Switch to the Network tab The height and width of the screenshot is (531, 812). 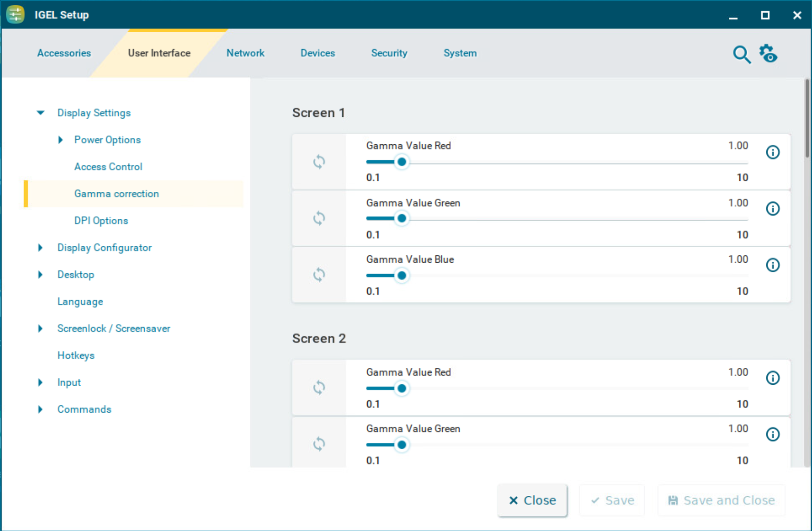(x=245, y=53)
